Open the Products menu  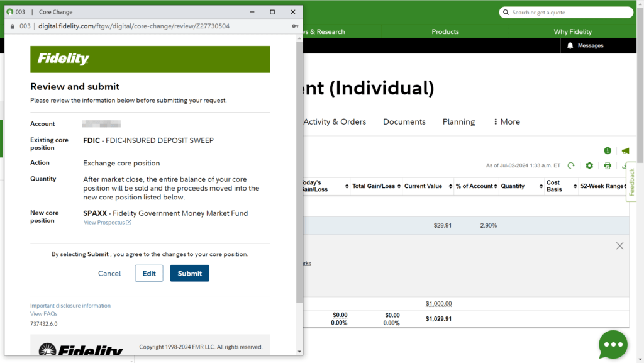coord(445,31)
